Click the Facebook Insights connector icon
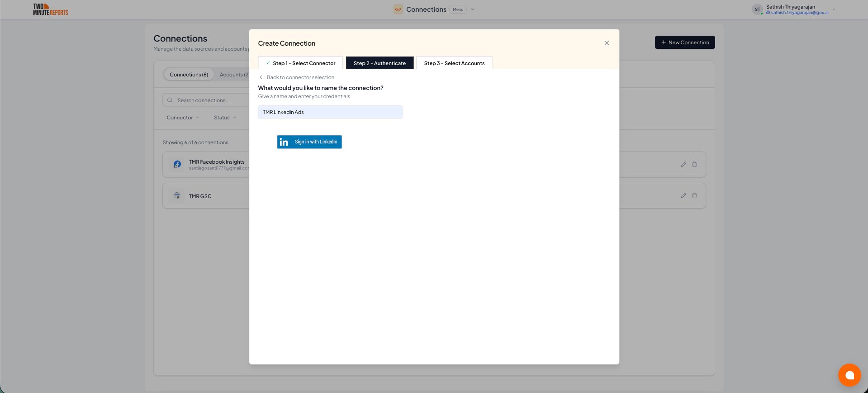 pos(177,165)
